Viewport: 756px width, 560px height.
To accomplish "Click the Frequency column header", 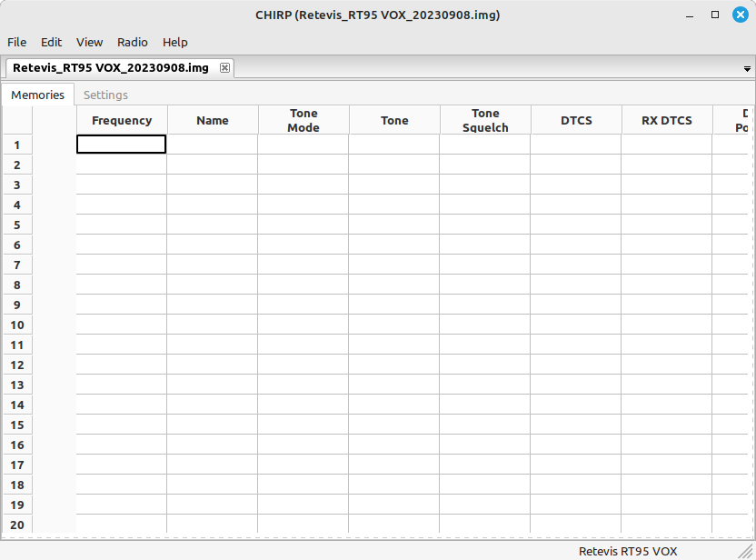I will coord(122,120).
